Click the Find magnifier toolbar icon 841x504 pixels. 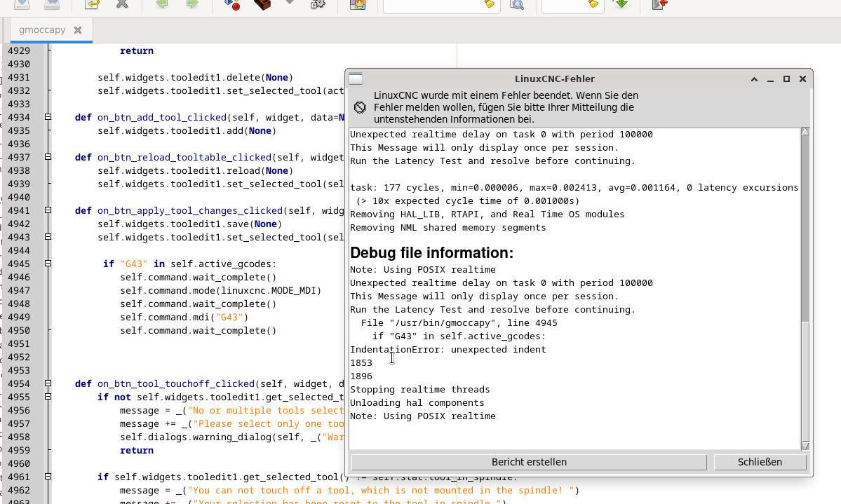pyautogui.click(x=517, y=5)
